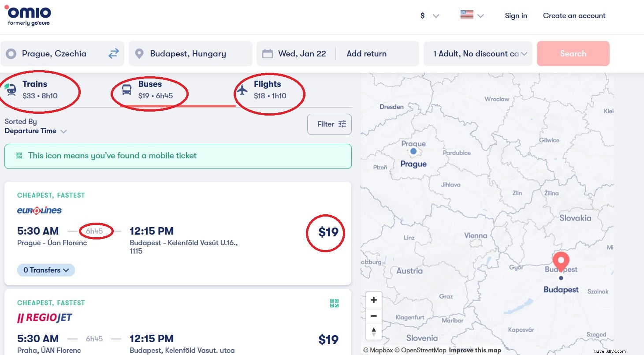Click the Search button
Screen dimensions: 644x355
[573, 53]
